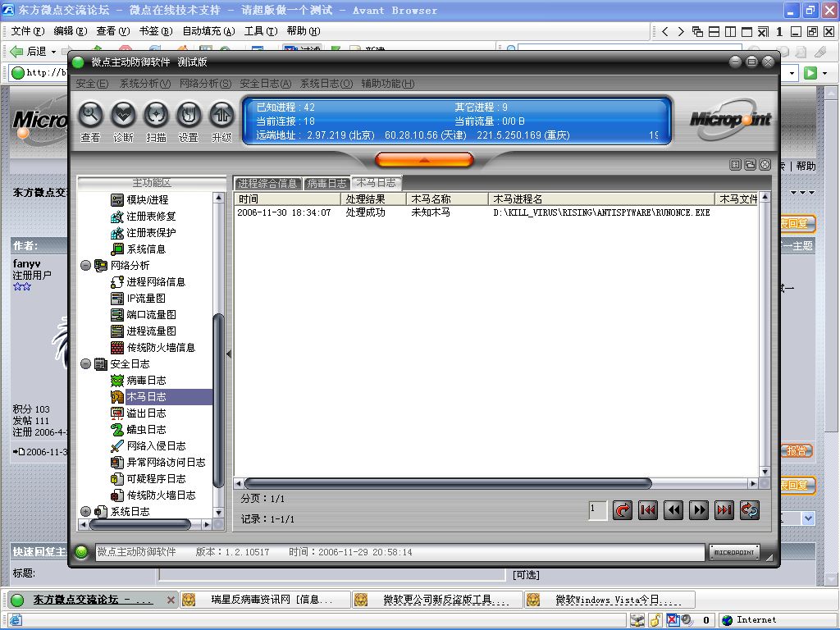
Task: Collapse the 安全日志 tree node
Action: 85,364
